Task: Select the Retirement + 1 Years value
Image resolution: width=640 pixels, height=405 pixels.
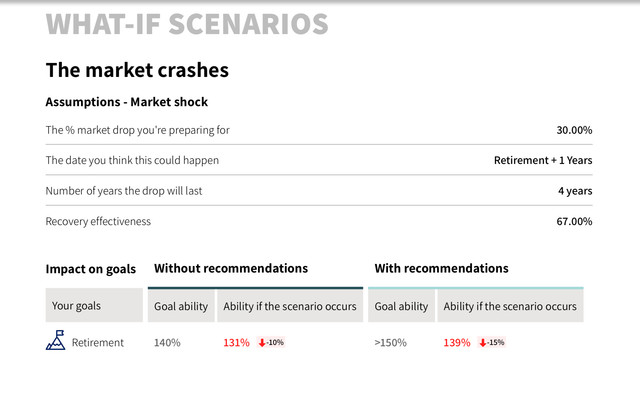Action: pos(543,160)
